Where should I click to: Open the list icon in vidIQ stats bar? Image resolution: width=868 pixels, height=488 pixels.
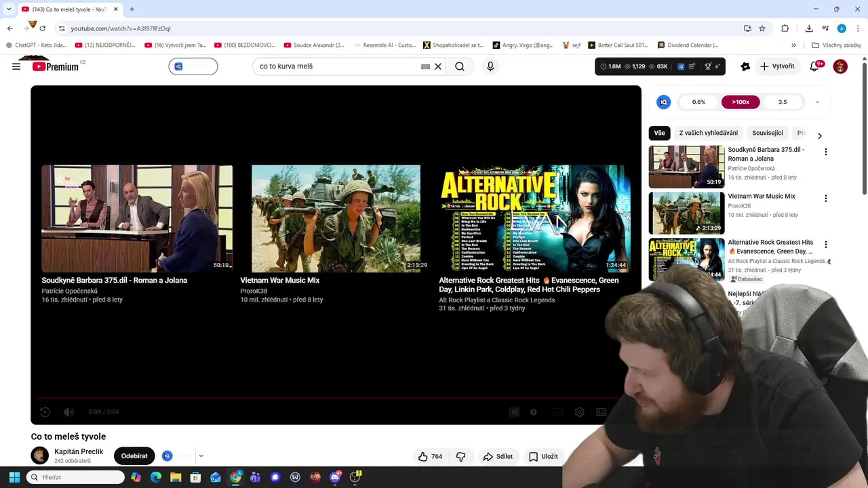click(x=692, y=66)
